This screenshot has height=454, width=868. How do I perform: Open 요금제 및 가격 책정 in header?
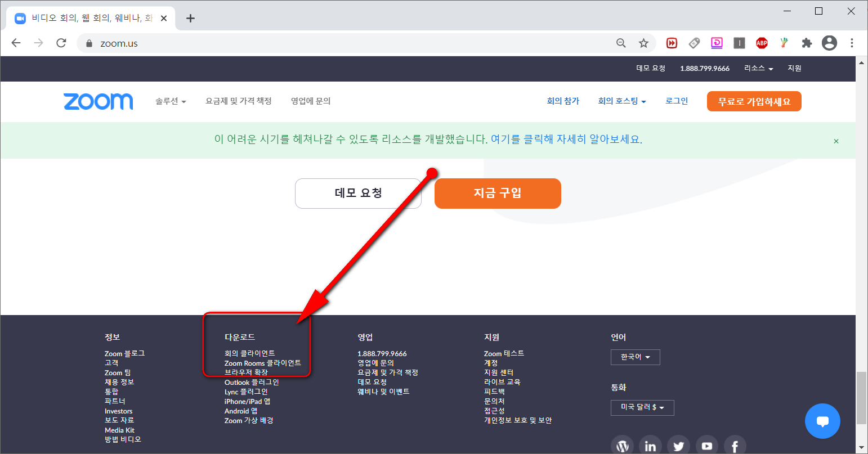239,101
